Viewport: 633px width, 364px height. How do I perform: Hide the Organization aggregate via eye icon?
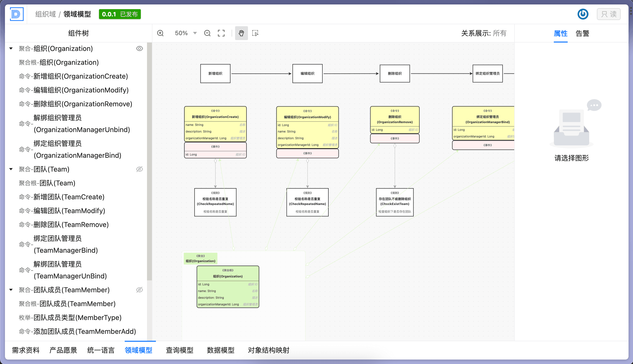[x=140, y=48]
